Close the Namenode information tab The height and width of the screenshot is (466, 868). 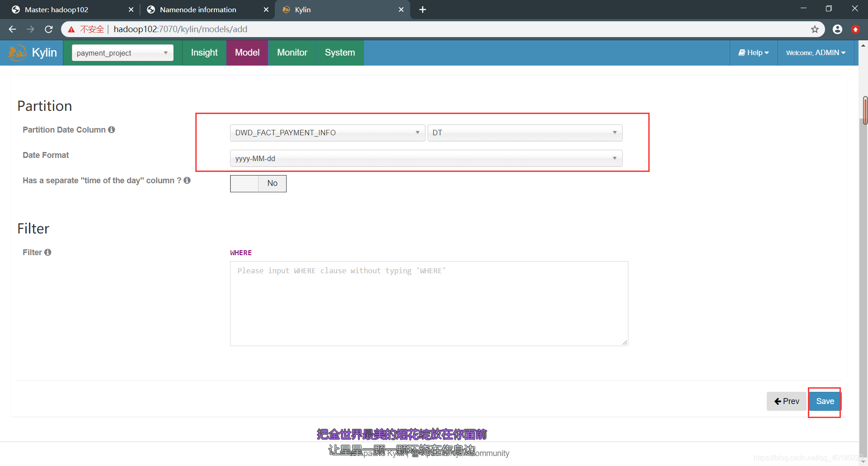coord(266,10)
